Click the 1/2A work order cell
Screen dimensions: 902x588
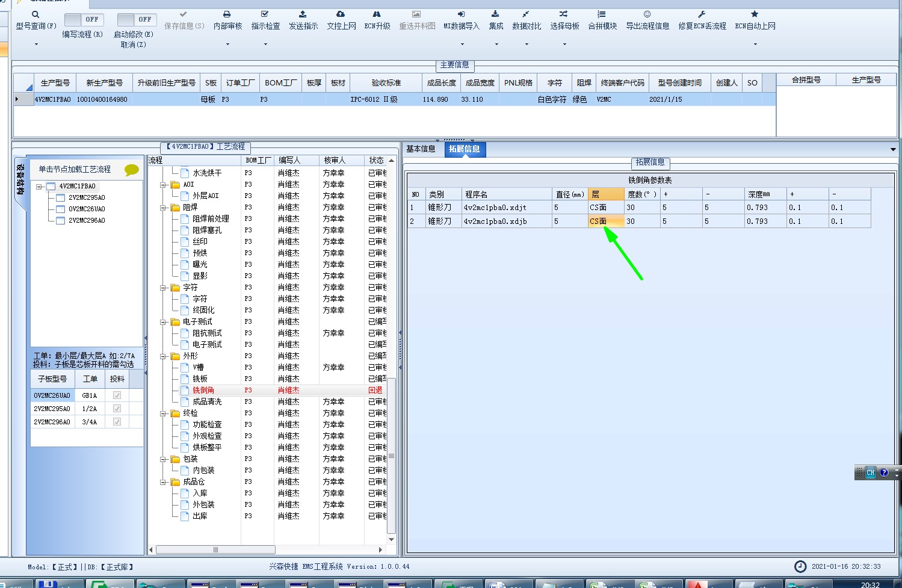90,409
